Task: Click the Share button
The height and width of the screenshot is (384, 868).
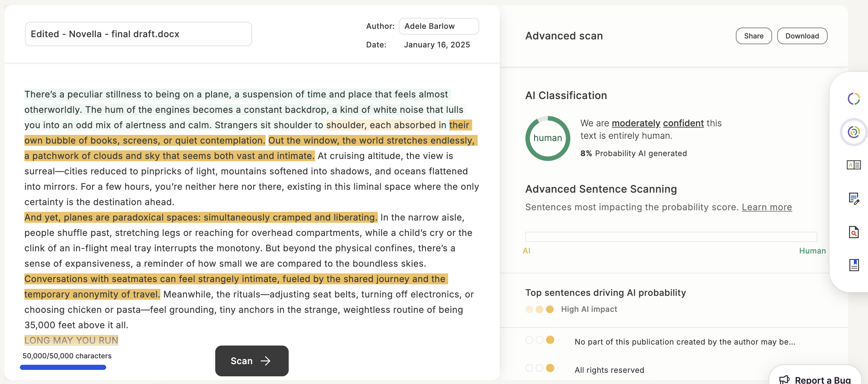Action: 753,36
